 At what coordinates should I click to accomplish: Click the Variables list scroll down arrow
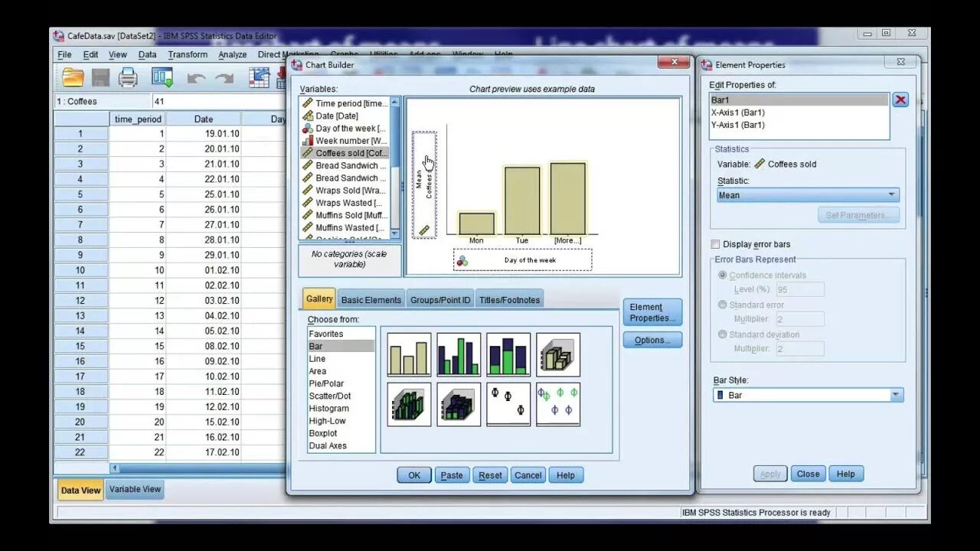click(x=395, y=233)
